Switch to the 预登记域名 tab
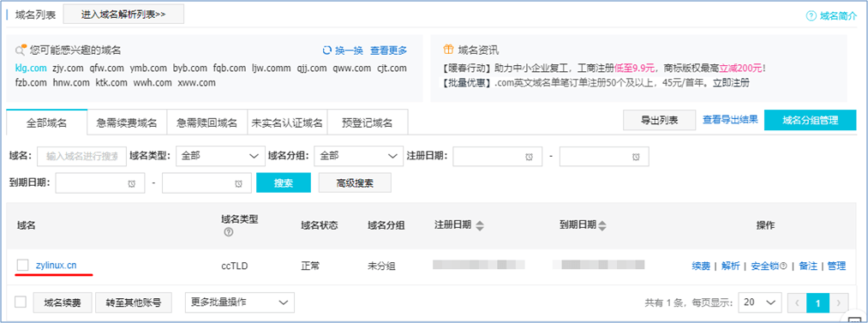The width and height of the screenshot is (868, 323). point(367,123)
